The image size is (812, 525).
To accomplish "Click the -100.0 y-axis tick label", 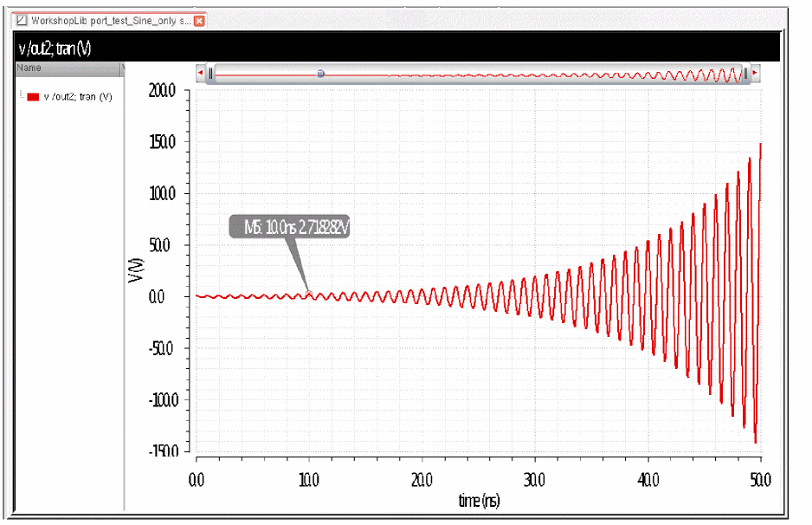I will 164,400.
